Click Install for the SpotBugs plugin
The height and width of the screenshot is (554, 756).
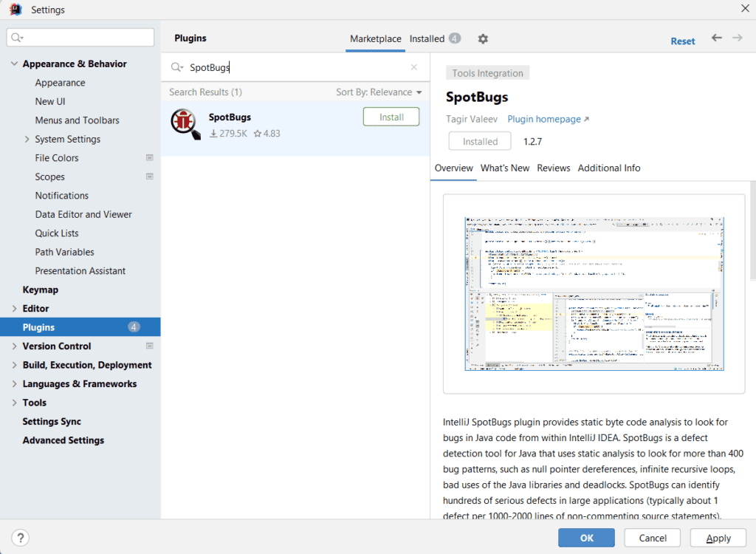click(x=391, y=116)
